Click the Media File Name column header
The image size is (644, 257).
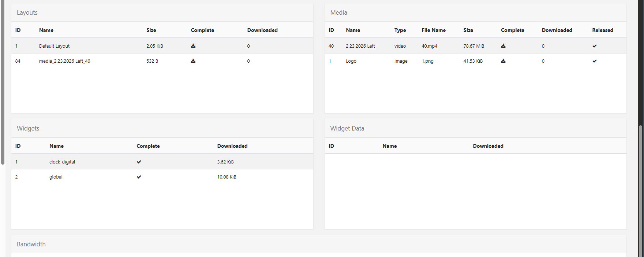tap(433, 30)
